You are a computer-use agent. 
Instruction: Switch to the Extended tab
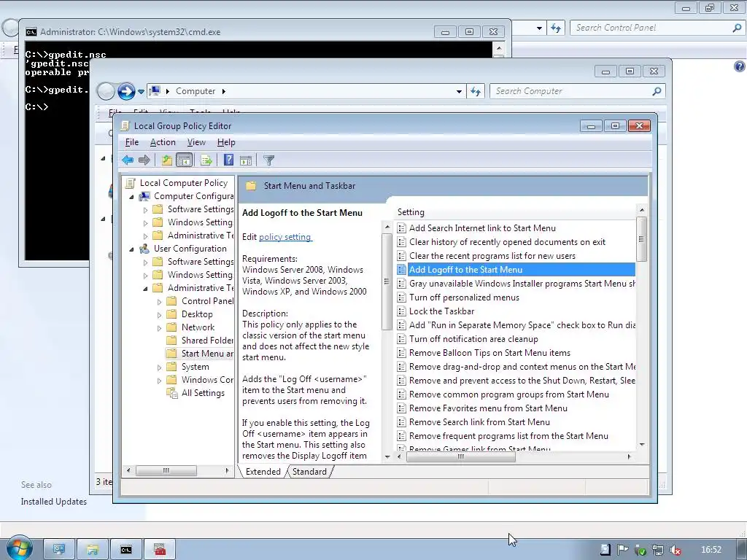(263, 472)
